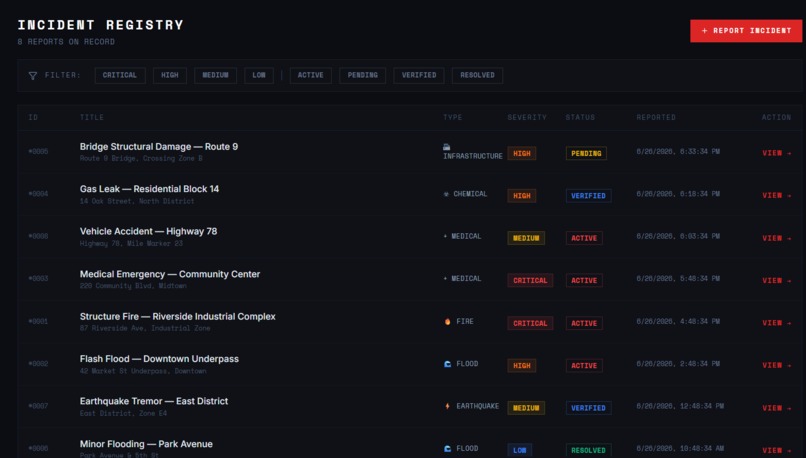Toggle the VERIFIED status filter
The width and height of the screenshot is (806, 458).
pyautogui.click(x=419, y=75)
